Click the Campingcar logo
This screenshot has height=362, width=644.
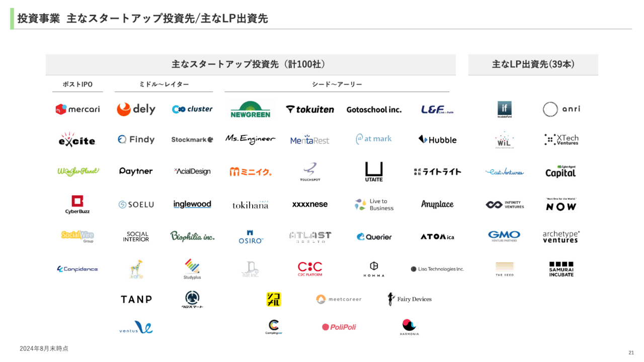coord(274,327)
